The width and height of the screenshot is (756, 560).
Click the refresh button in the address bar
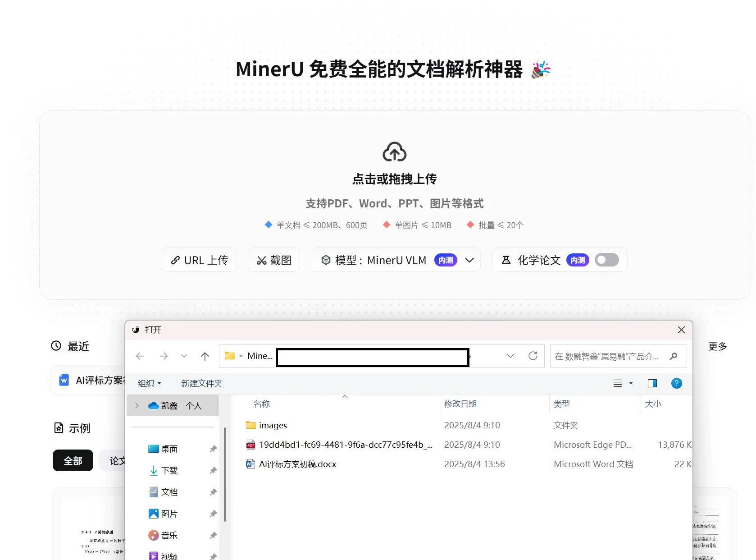click(533, 356)
